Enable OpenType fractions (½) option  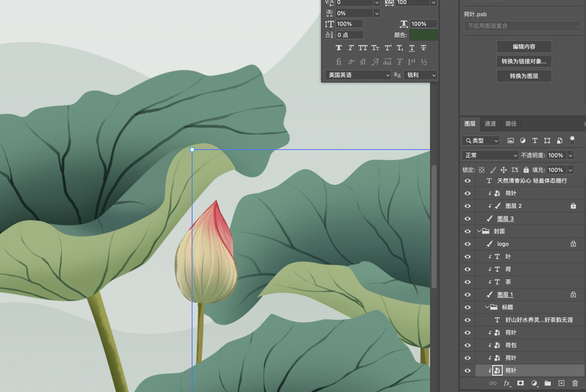tap(424, 62)
